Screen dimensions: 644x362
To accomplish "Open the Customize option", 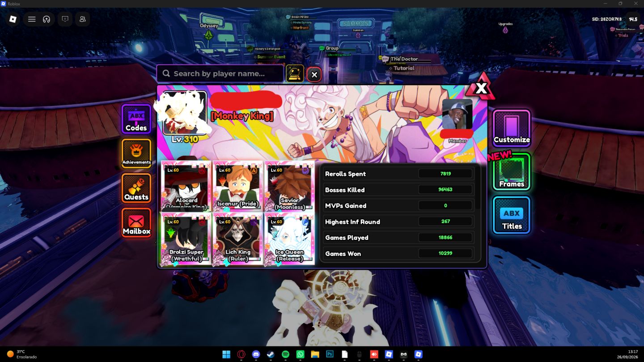I will (512, 128).
